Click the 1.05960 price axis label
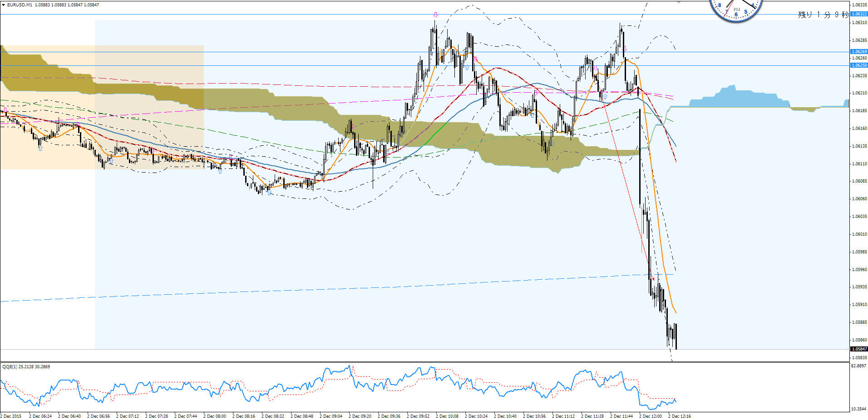 [x=858, y=270]
